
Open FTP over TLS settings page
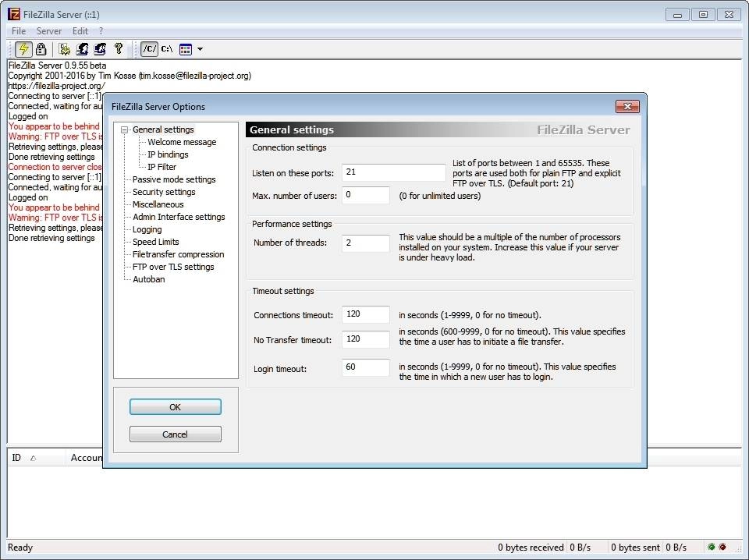(x=173, y=267)
